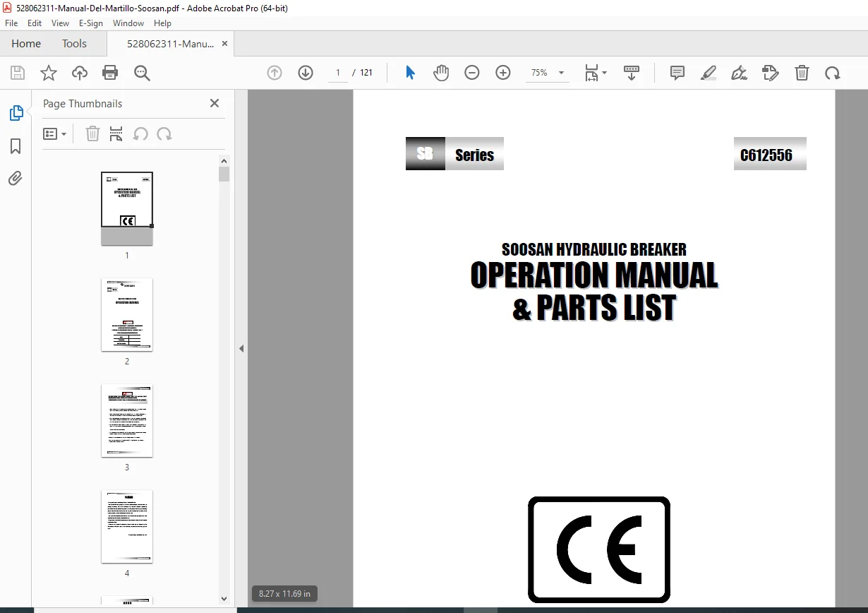Print the document with printer icon

pos(110,73)
